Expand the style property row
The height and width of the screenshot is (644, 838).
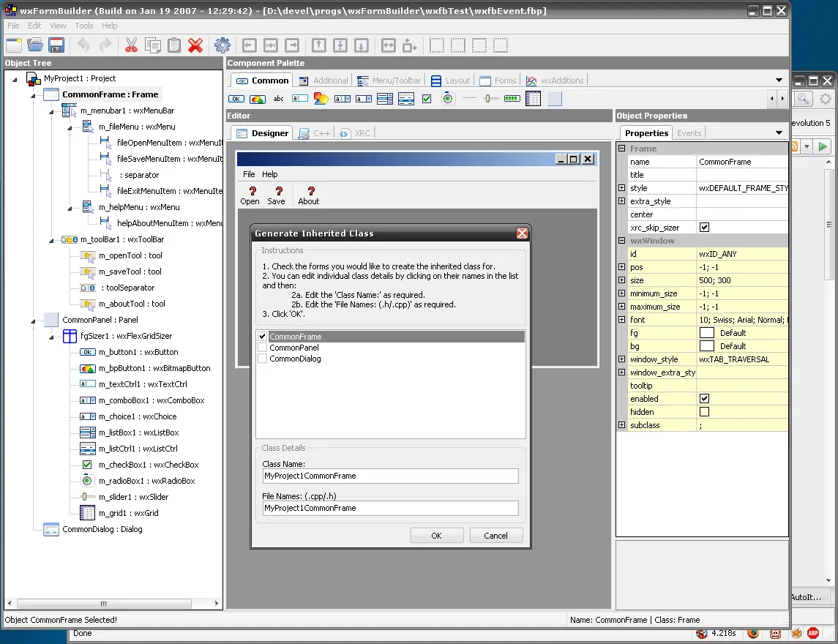621,187
